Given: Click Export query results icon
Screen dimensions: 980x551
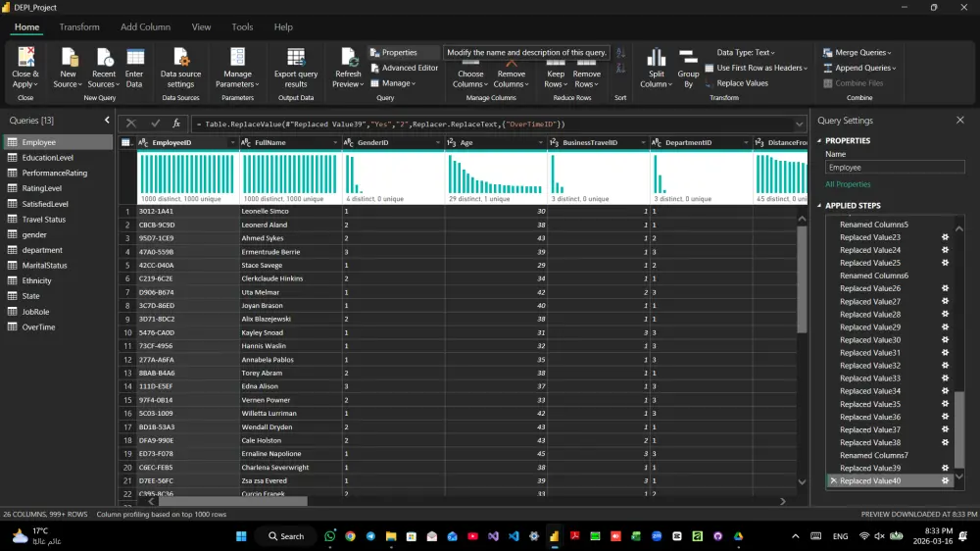Looking at the screenshot, I should coord(296,67).
